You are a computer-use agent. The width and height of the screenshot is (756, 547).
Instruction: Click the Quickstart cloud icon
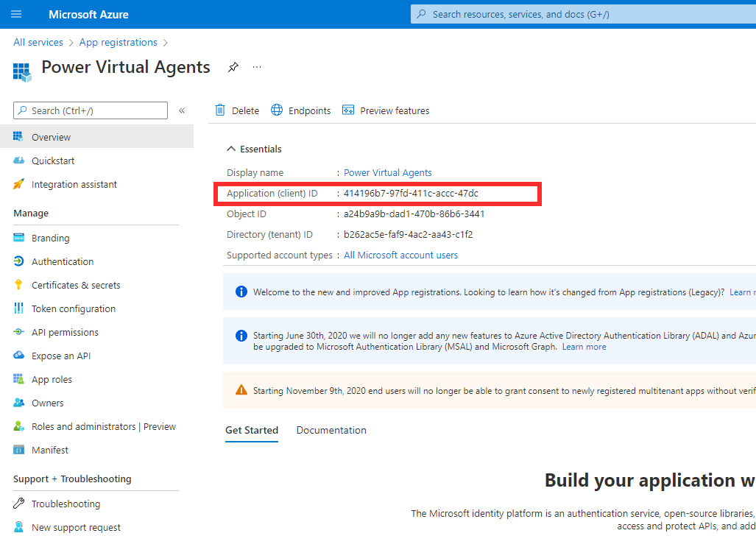click(19, 160)
